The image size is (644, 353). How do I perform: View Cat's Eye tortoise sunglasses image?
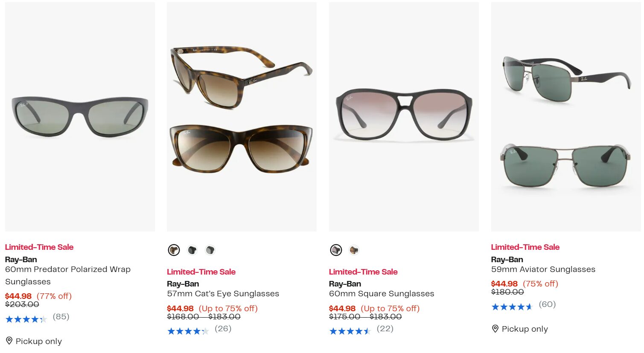pyautogui.click(x=242, y=117)
